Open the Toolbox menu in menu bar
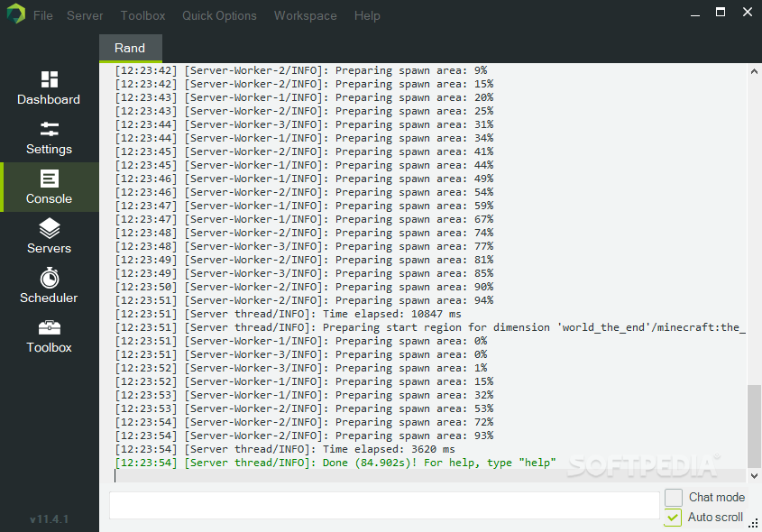The image size is (762, 532). point(142,15)
